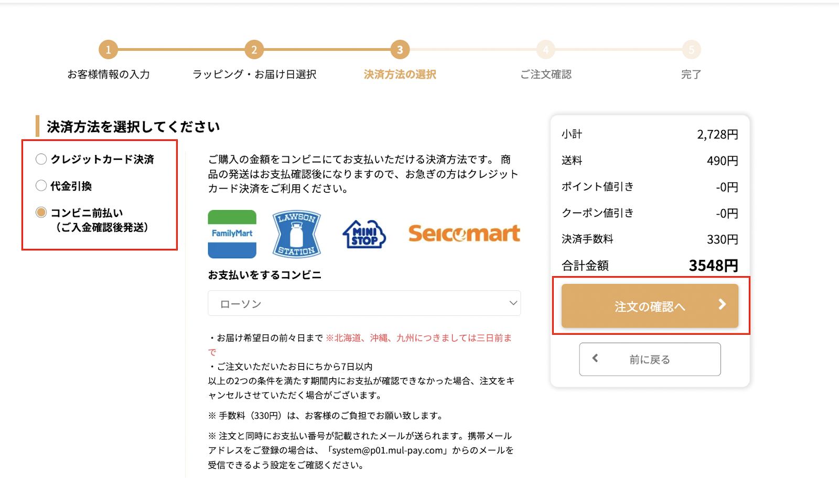Click the dropdown chevron arrow beside ローソン
Viewport: 839px width, 504px height.
[x=513, y=303]
